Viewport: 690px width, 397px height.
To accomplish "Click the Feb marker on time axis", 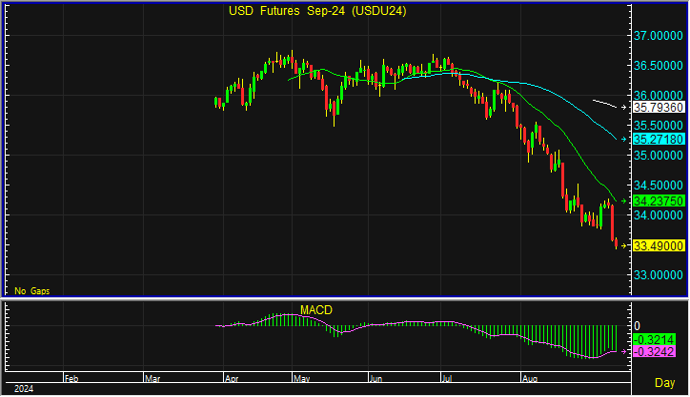I will click(x=71, y=379).
